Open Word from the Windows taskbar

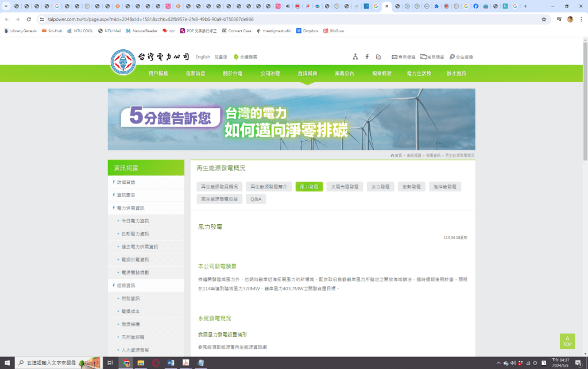(171, 363)
